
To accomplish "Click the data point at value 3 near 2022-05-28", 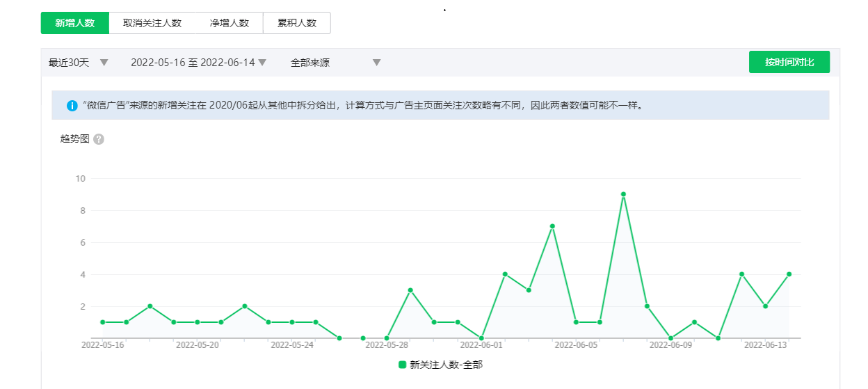I will tap(410, 290).
